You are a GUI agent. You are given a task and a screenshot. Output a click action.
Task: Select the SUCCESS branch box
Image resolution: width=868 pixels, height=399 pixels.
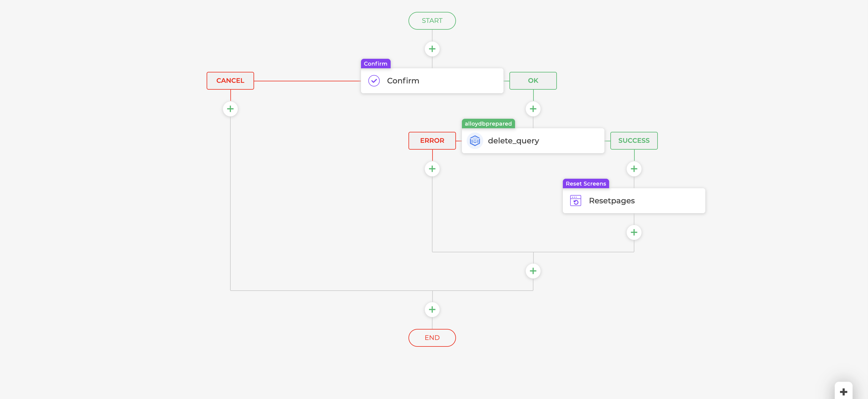pyautogui.click(x=633, y=140)
